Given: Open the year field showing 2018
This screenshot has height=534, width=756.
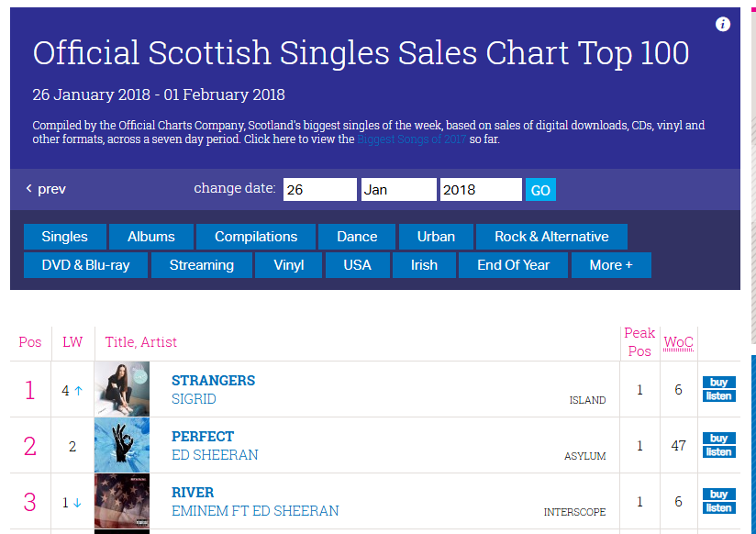Looking at the screenshot, I should [481, 190].
